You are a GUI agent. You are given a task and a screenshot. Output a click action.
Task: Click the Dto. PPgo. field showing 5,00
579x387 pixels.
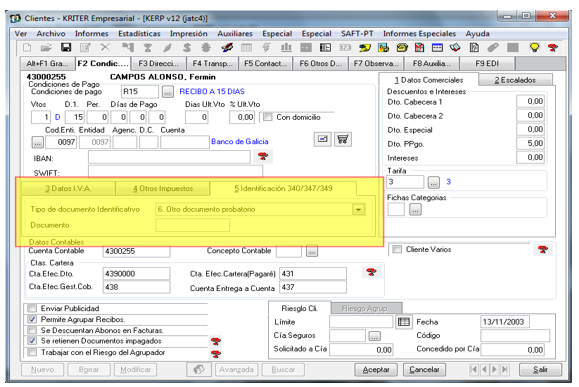[x=530, y=143]
